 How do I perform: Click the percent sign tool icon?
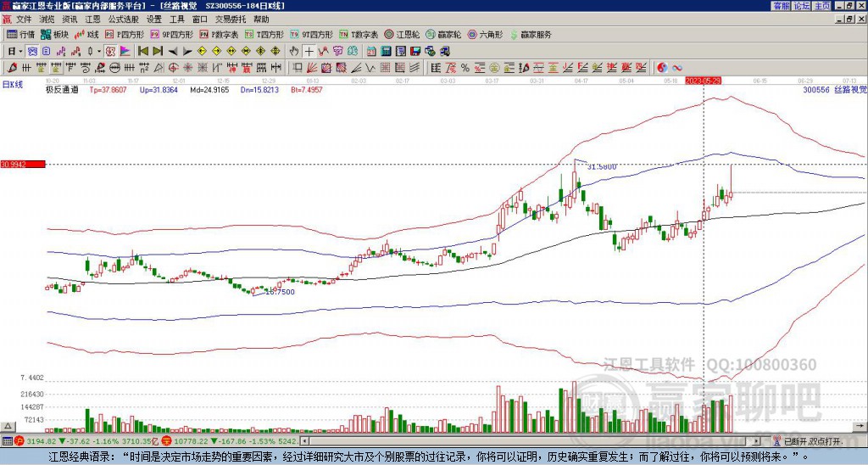click(465, 68)
